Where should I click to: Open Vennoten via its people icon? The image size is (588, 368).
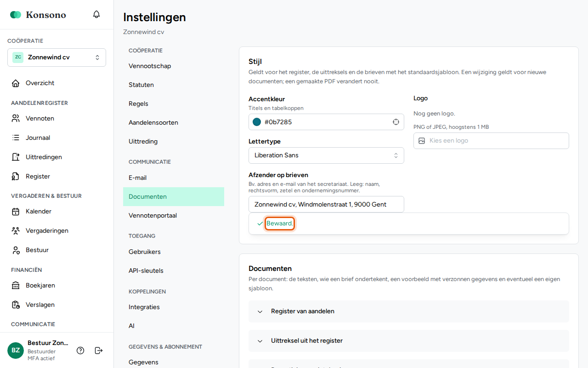[16, 119]
